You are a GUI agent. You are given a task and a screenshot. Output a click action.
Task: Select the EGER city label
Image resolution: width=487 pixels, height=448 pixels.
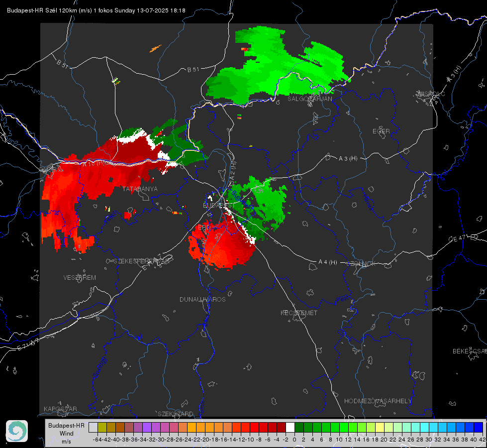point(381,131)
